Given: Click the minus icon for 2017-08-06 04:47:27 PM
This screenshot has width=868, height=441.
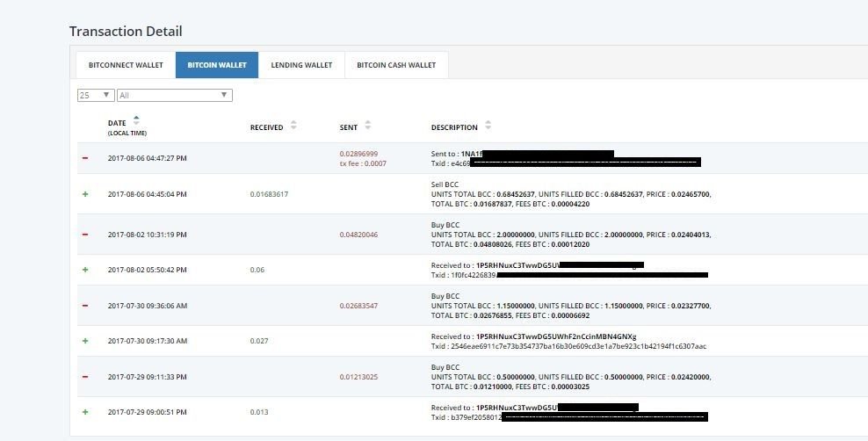Looking at the screenshot, I should [85, 158].
